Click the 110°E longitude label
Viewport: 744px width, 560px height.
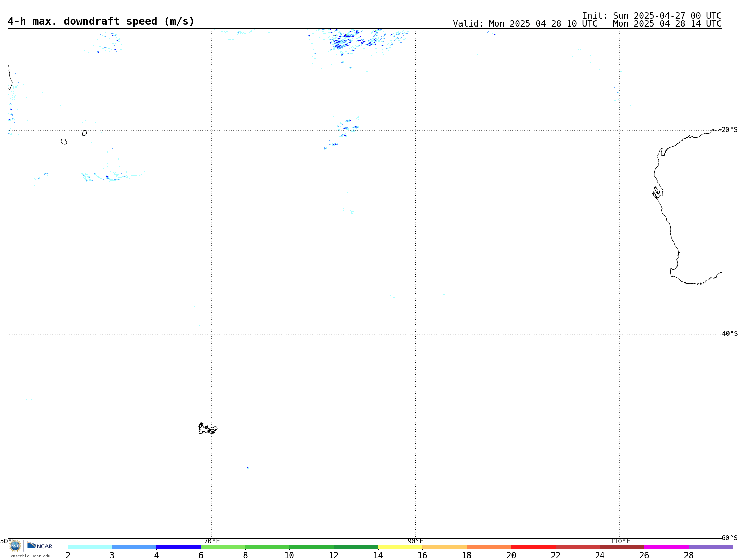click(x=620, y=541)
